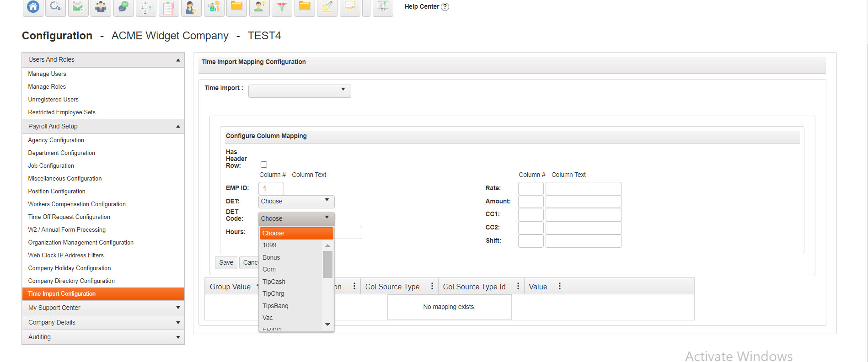Expand the Company Details section

coord(103,323)
